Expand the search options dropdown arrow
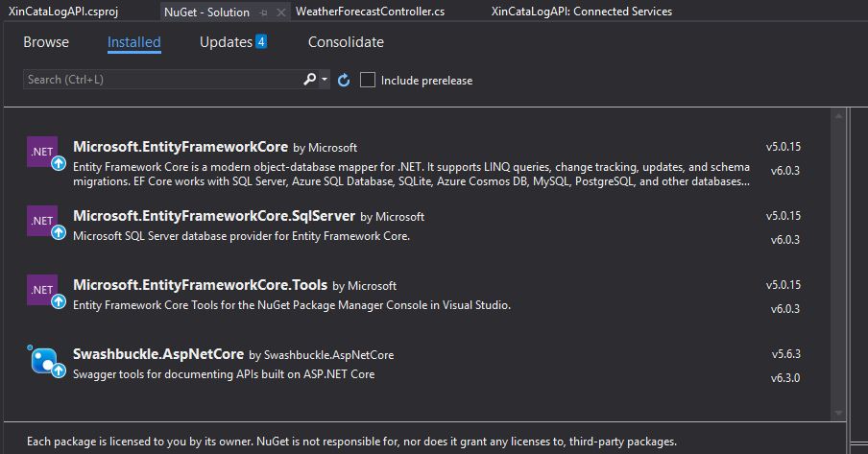Screen dimensions: 868x454 (325, 80)
